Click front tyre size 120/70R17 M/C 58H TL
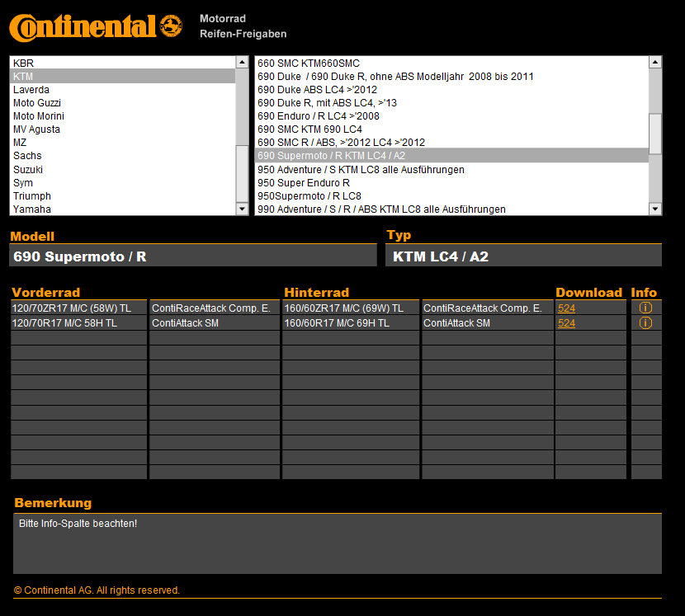685x616 pixels. tap(78, 323)
